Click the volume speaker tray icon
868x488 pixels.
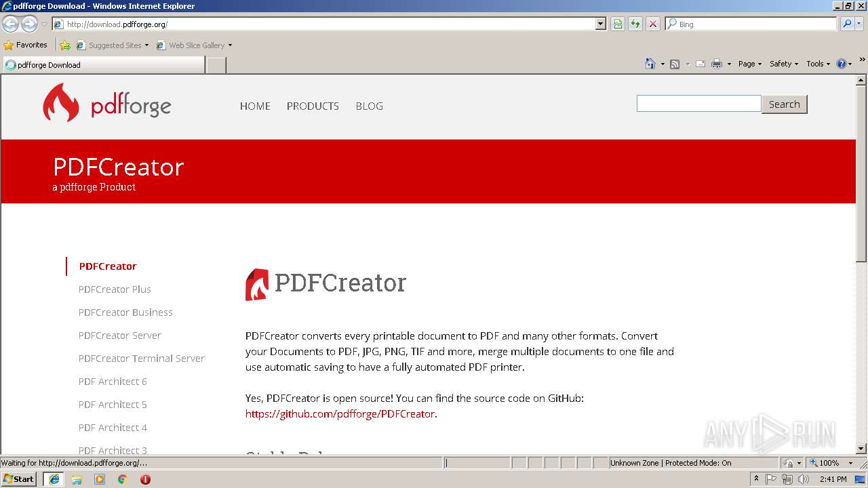click(804, 479)
